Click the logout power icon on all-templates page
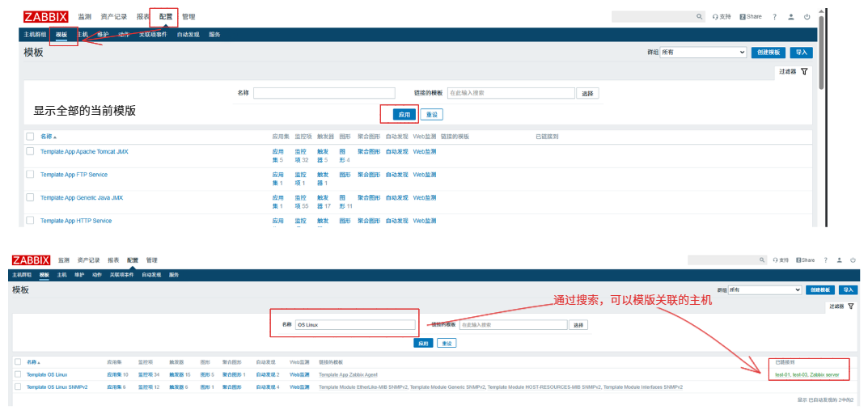The width and height of the screenshot is (868, 414). [x=807, y=17]
